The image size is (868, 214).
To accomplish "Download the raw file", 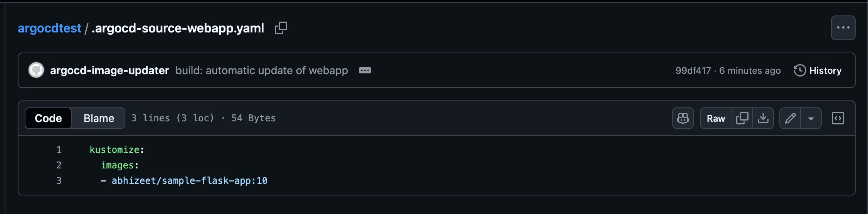I will coord(763,118).
